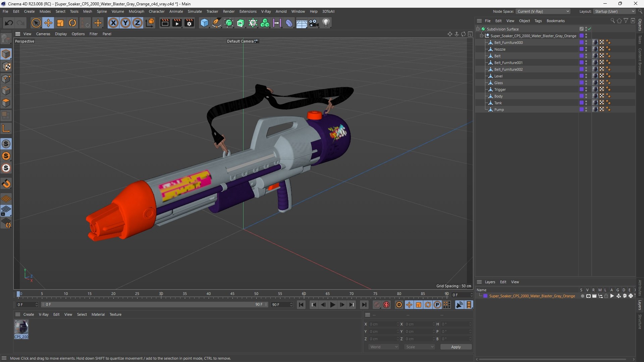
Task: Open the World coordinate system dropdown
Action: [384, 347]
